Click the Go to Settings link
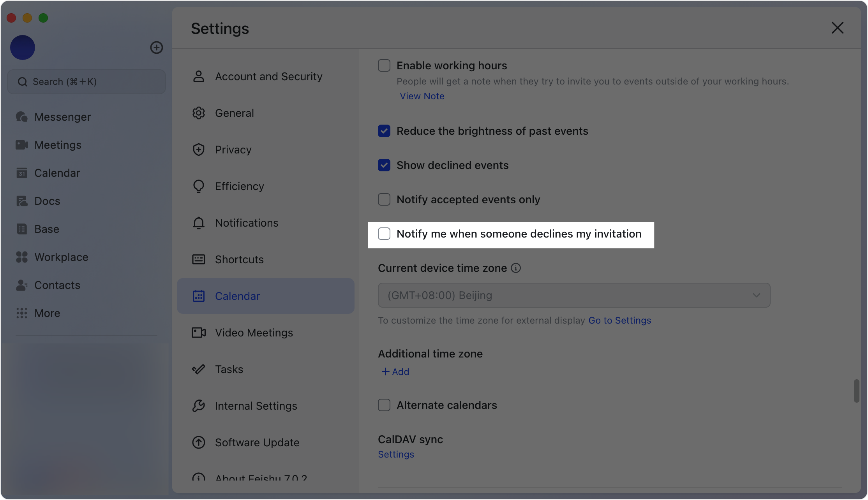Screen dimensions: 868x500 pos(619,320)
